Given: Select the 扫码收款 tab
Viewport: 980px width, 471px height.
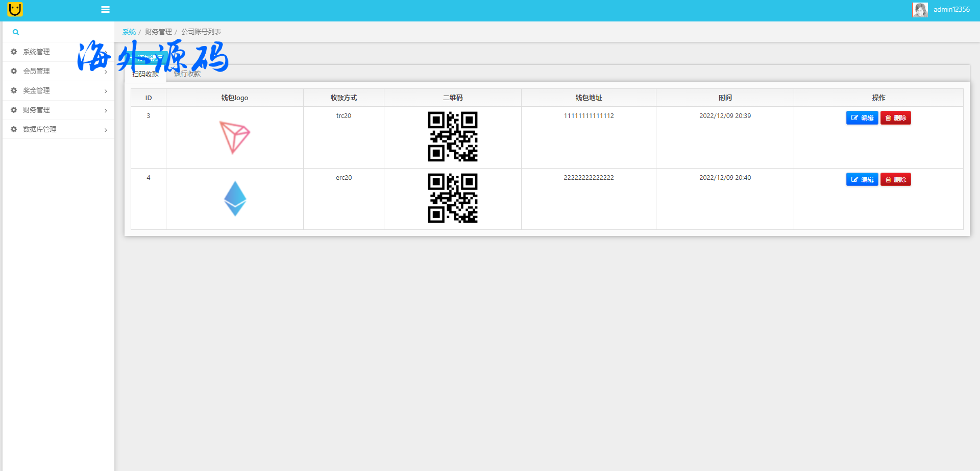Looking at the screenshot, I should 145,75.
